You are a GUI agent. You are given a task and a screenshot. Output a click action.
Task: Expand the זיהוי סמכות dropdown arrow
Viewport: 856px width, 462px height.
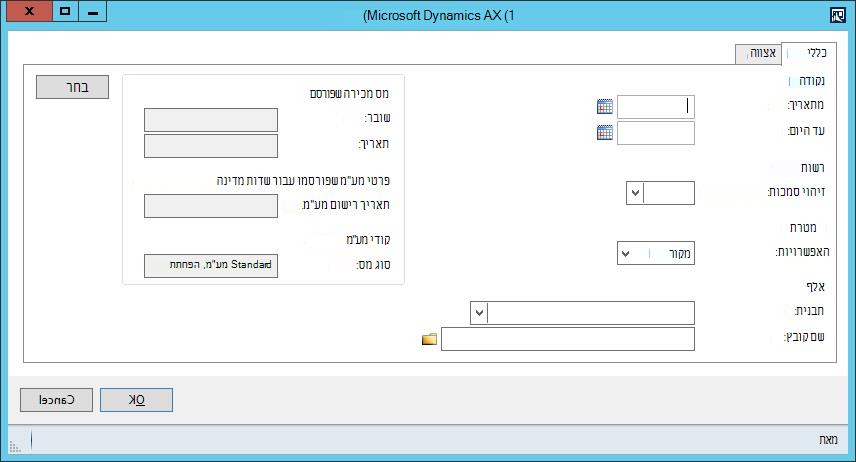[635, 193]
